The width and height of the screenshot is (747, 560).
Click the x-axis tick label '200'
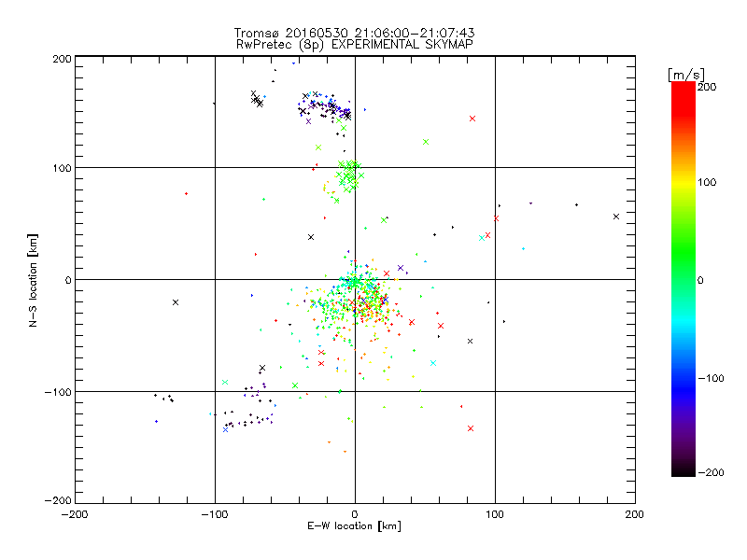click(634, 515)
